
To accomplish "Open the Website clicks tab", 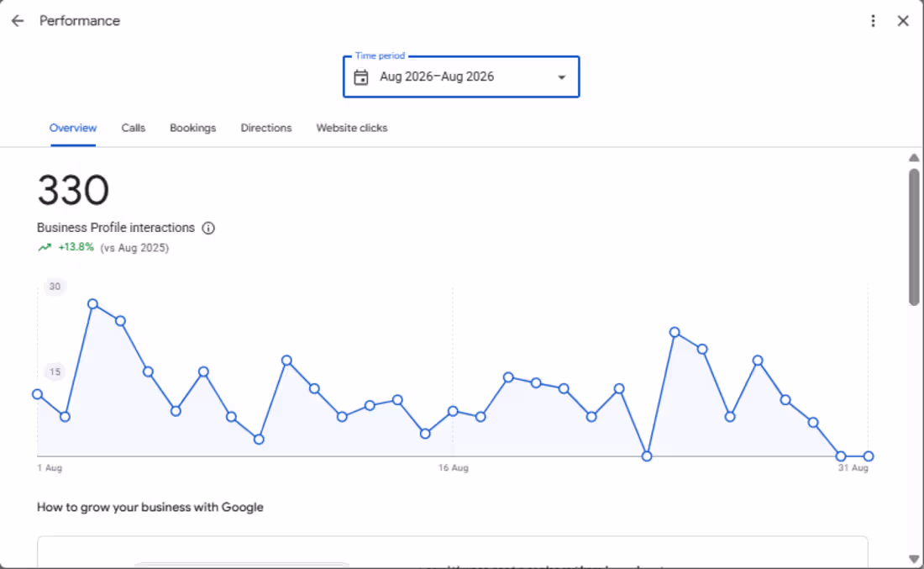I will coord(352,128).
